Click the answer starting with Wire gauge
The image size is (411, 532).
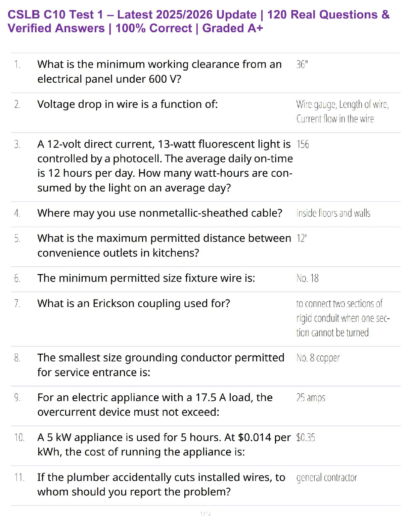(342, 112)
